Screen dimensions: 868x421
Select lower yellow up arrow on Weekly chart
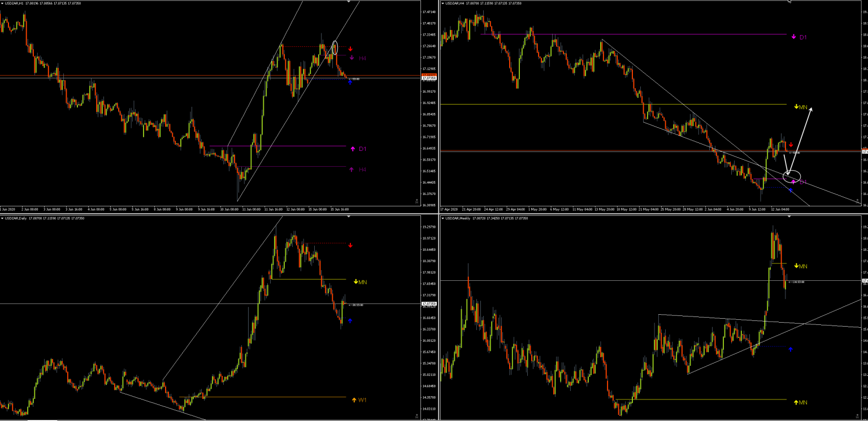pyautogui.click(x=796, y=402)
